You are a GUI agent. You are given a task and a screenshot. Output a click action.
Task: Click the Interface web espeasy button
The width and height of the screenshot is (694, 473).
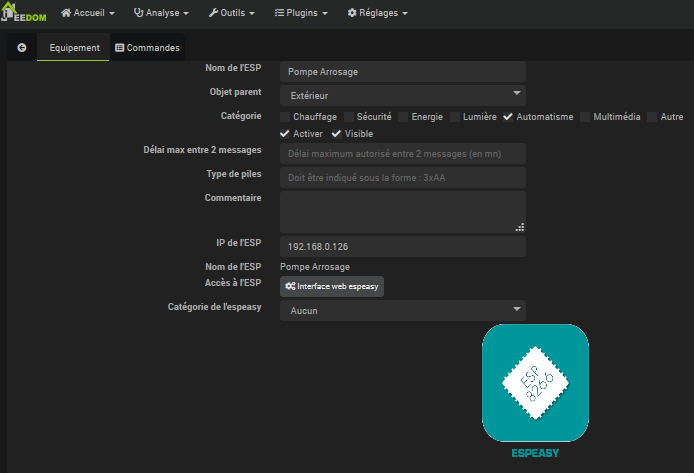332,286
